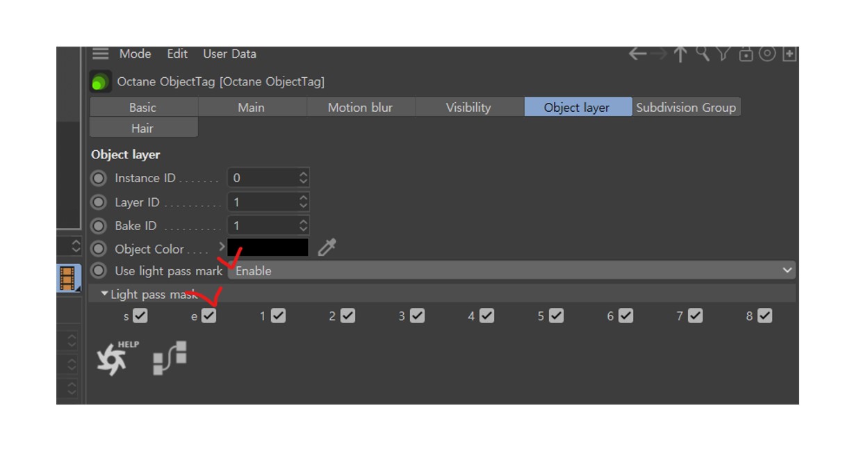
Task: Click the node editor icon beside HELP
Action: [x=170, y=358]
